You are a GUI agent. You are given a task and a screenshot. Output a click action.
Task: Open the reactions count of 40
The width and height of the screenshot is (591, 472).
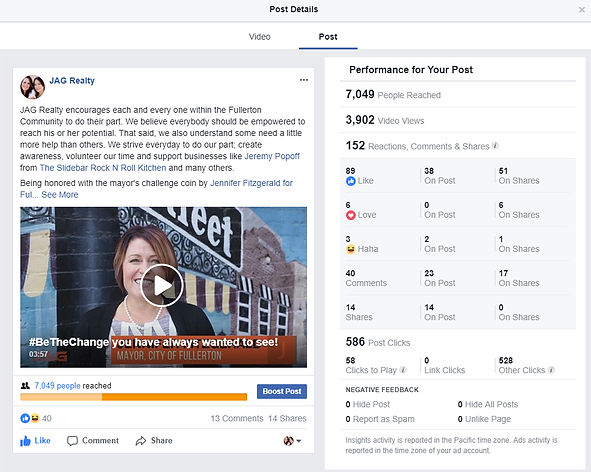coord(47,418)
